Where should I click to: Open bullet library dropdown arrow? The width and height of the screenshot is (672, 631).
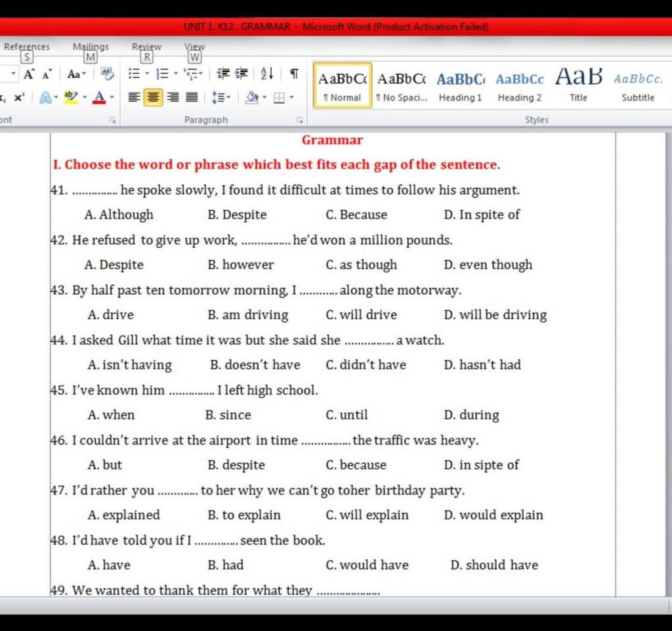147,74
